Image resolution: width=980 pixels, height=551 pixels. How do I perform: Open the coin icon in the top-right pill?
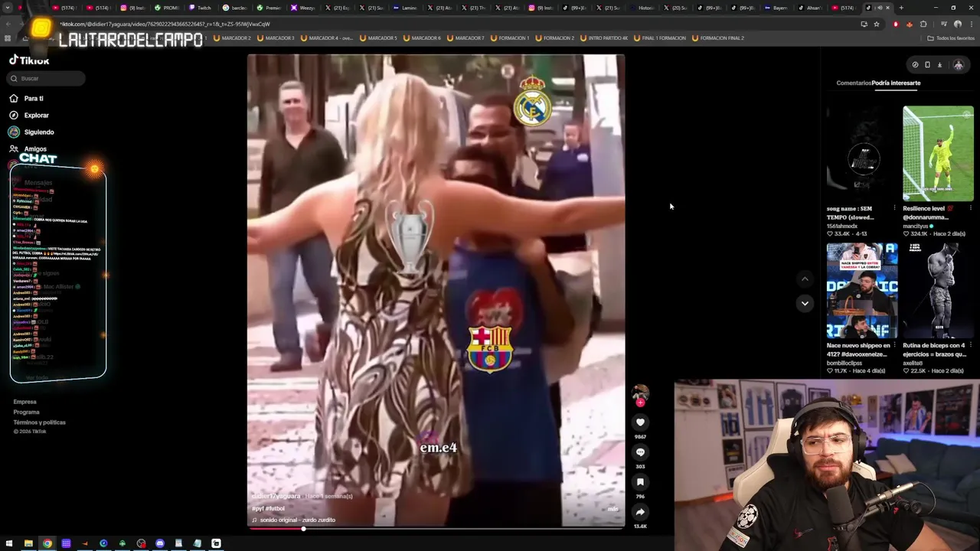(x=915, y=65)
